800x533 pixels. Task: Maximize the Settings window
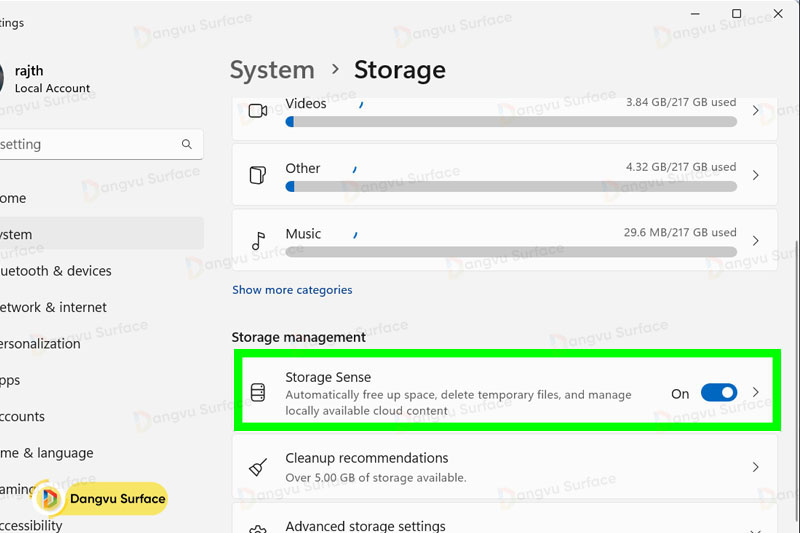pyautogui.click(x=737, y=14)
